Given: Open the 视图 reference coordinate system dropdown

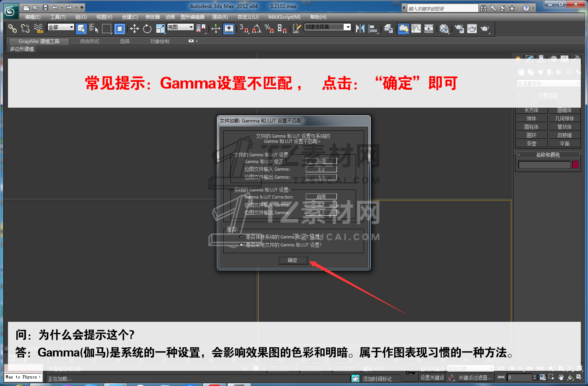Looking at the screenshot, I should (180, 27).
